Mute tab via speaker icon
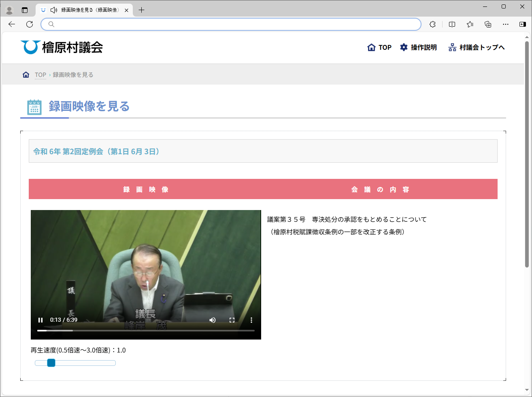This screenshot has height=397, width=532. tap(54, 10)
